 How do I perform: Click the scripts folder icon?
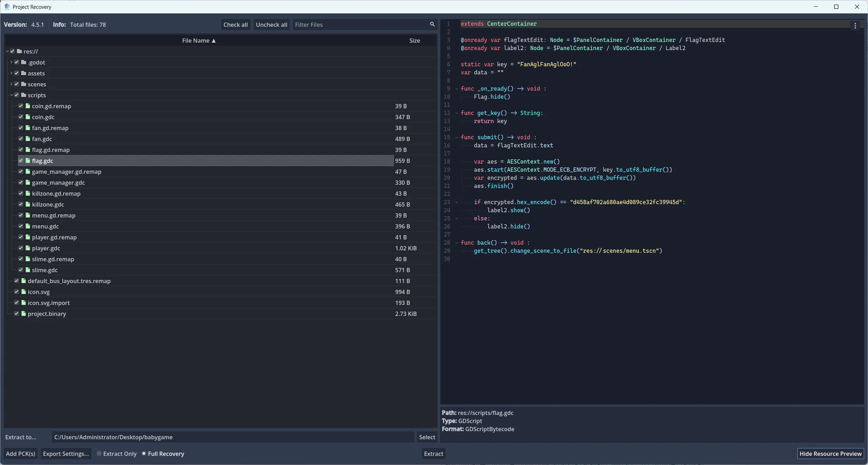pos(24,95)
